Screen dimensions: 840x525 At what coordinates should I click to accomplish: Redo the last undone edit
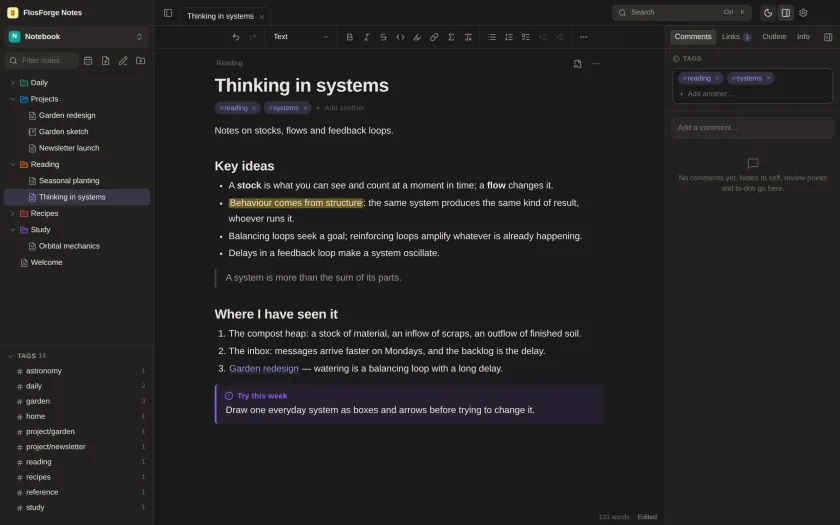[253, 37]
